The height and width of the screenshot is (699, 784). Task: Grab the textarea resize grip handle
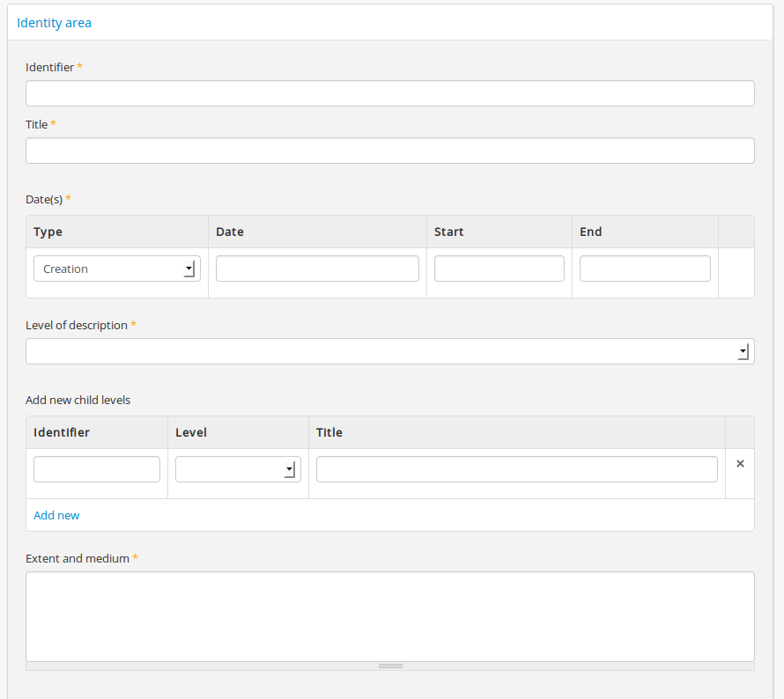pyautogui.click(x=390, y=666)
